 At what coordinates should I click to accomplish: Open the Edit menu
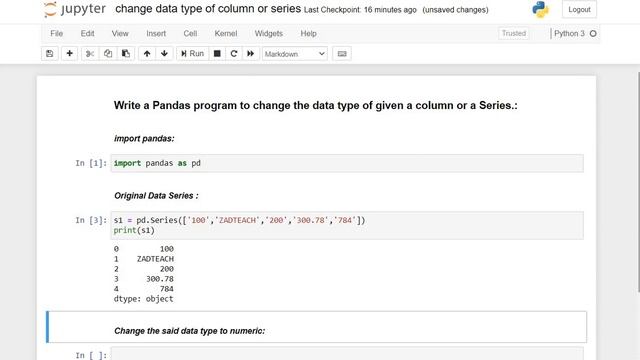click(x=87, y=33)
